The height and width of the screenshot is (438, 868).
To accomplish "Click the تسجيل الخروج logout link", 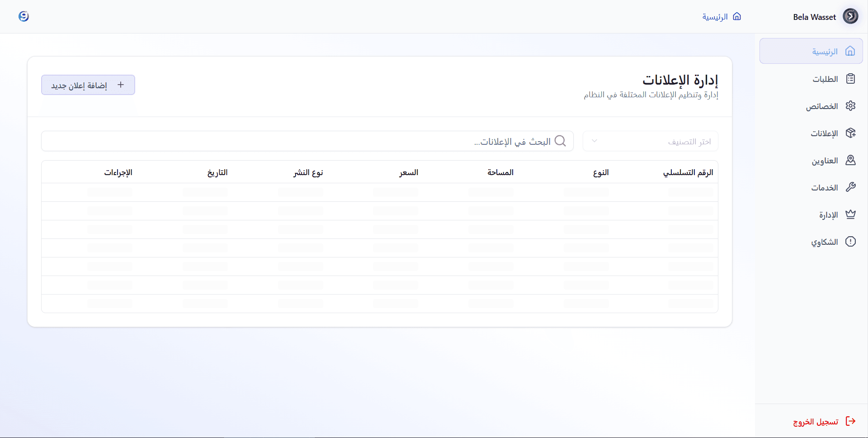I will point(816,422).
